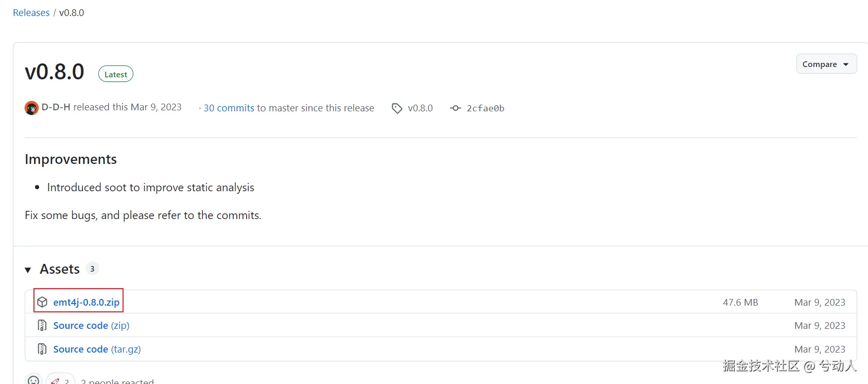868x384 pixels.
Task: Download emt4j-0.8.0.zip asset
Action: [x=86, y=302]
